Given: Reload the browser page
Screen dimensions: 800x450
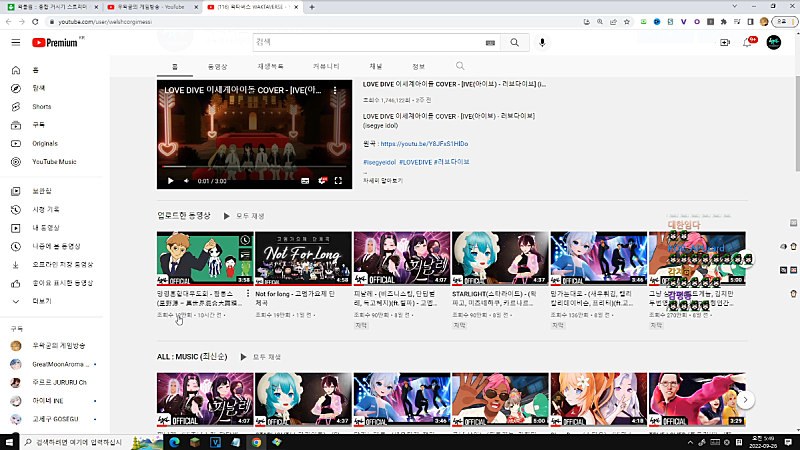Looking at the screenshot, I should (35, 22).
